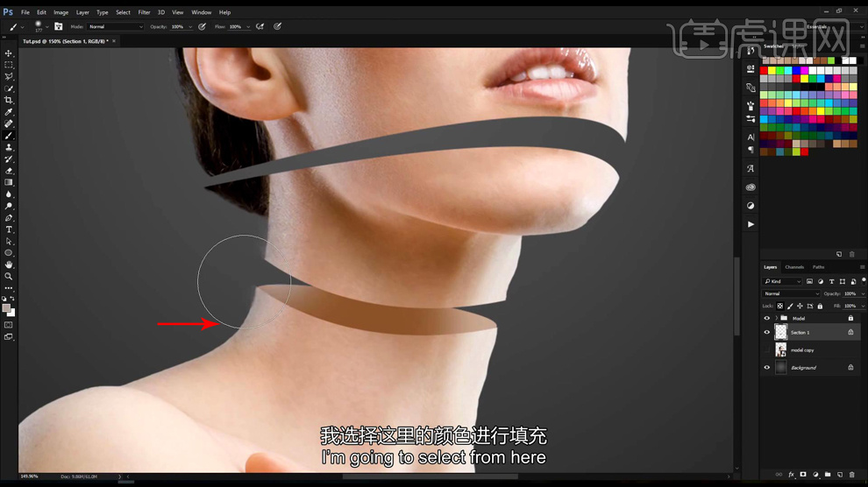Select the Hand tool
868x487 pixels.
point(8,265)
